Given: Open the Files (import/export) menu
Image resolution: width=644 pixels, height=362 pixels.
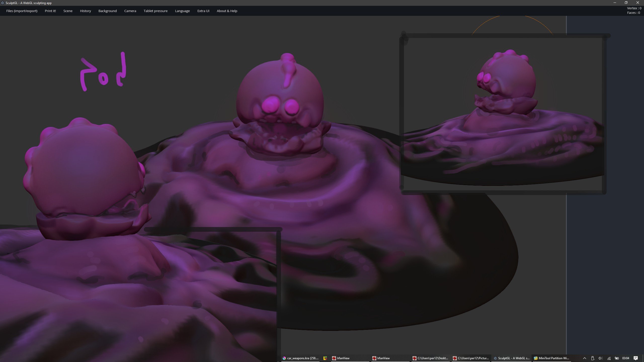Looking at the screenshot, I should point(22,11).
